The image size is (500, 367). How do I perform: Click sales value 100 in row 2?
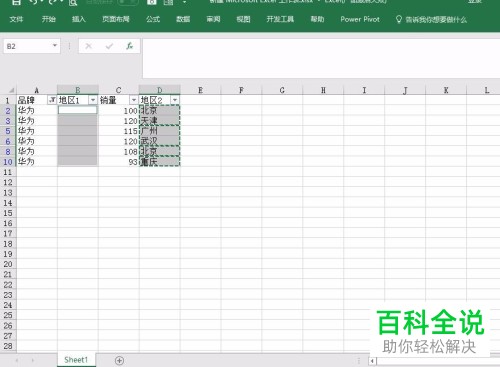[x=119, y=110]
